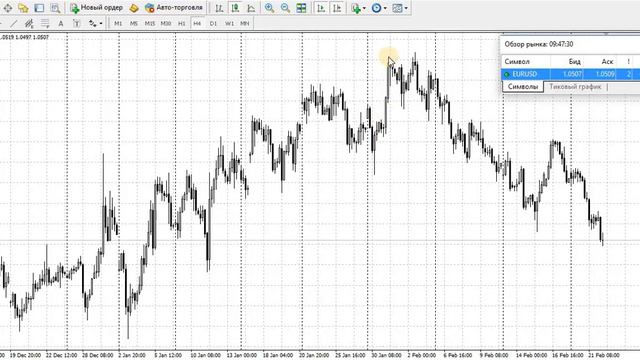Open the indicators list icon

356,8
